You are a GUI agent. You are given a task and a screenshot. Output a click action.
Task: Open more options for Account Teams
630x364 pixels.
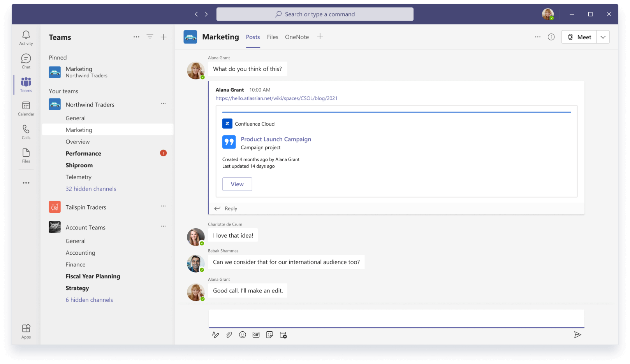pyautogui.click(x=164, y=226)
